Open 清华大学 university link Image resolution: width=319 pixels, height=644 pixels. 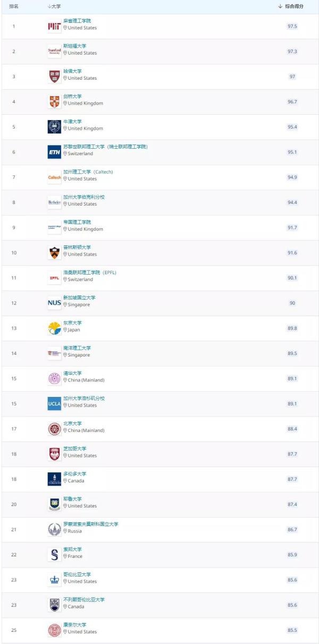coord(73,373)
